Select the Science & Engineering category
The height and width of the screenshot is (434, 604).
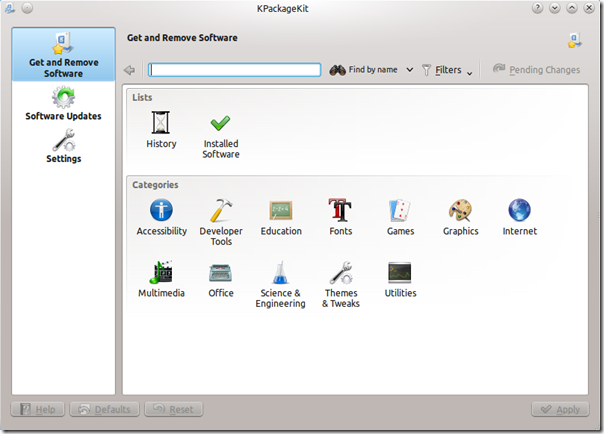281,275
